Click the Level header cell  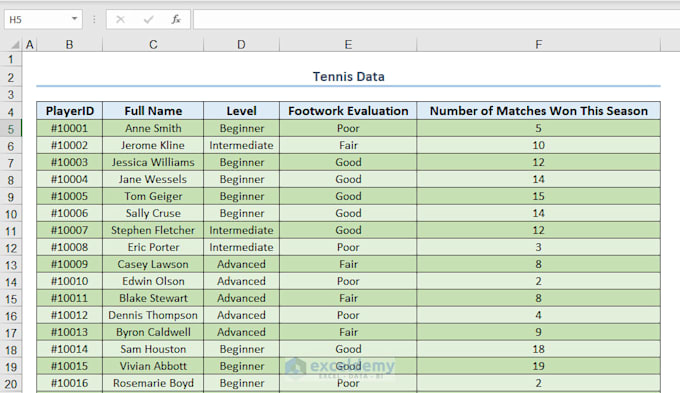click(242, 111)
